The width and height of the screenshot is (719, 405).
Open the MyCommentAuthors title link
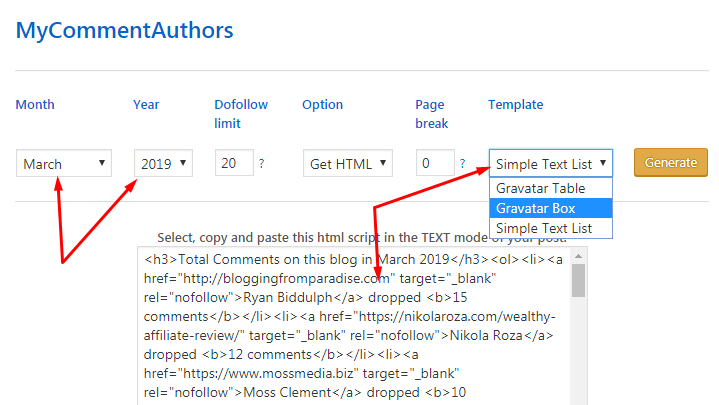click(124, 30)
